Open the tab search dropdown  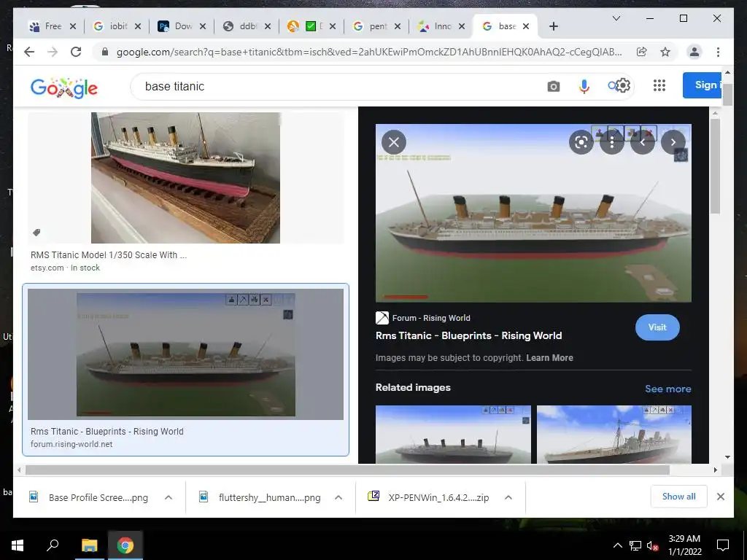click(616, 18)
